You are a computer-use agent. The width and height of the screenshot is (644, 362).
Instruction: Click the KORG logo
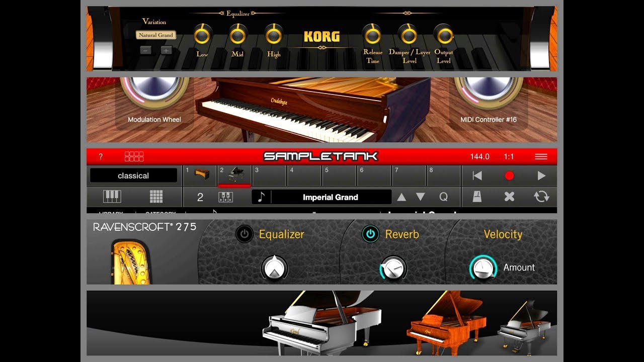pos(322,37)
